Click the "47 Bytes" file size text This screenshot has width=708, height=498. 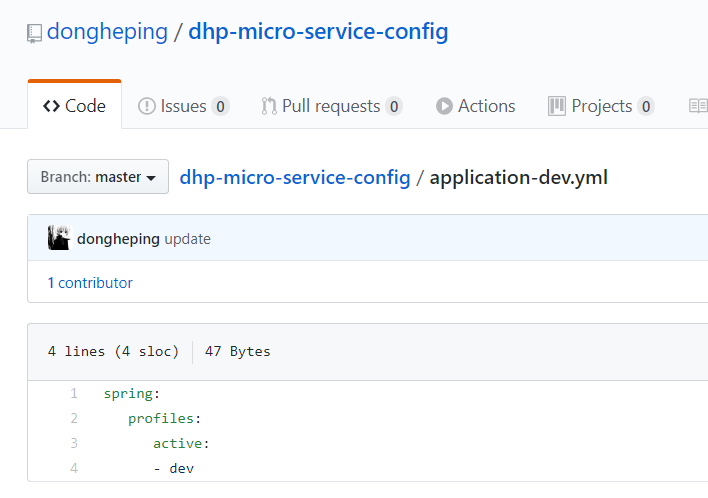(238, 351)
